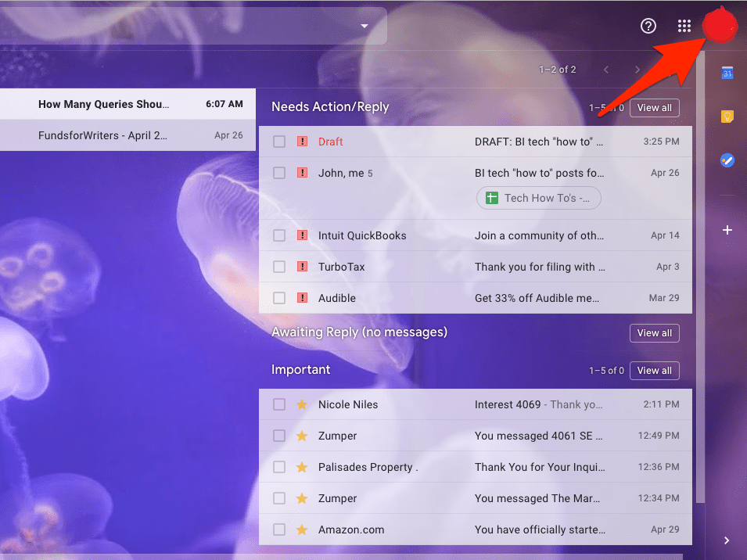This screenshot has height=560, width=747.
Task: Open Google Tasks in the side panel
Action: (x=727, y=160)
